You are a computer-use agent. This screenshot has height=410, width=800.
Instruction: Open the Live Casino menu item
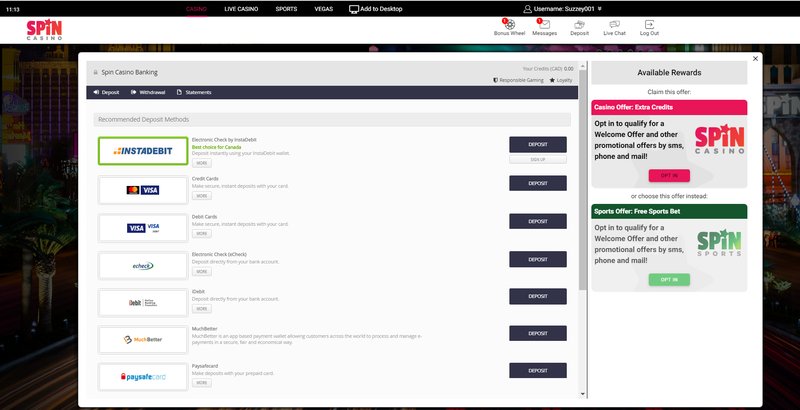pos(241,9)
